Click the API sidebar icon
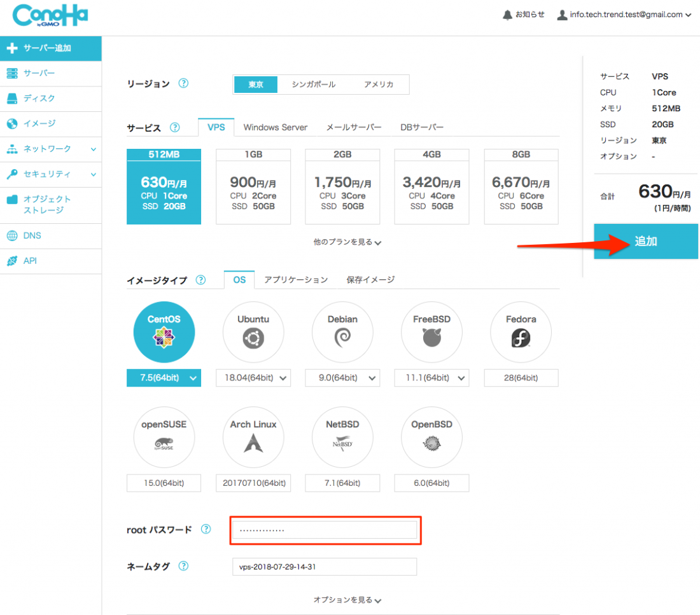 click(12, 261)
